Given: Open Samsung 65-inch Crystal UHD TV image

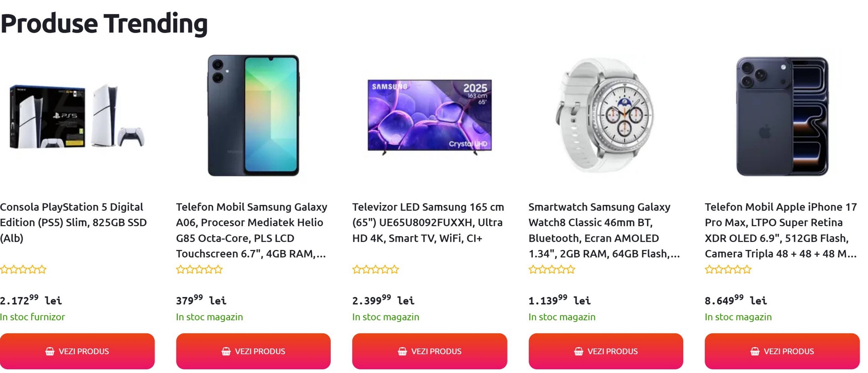Looking at the screenshot, I should click(430, 115).
